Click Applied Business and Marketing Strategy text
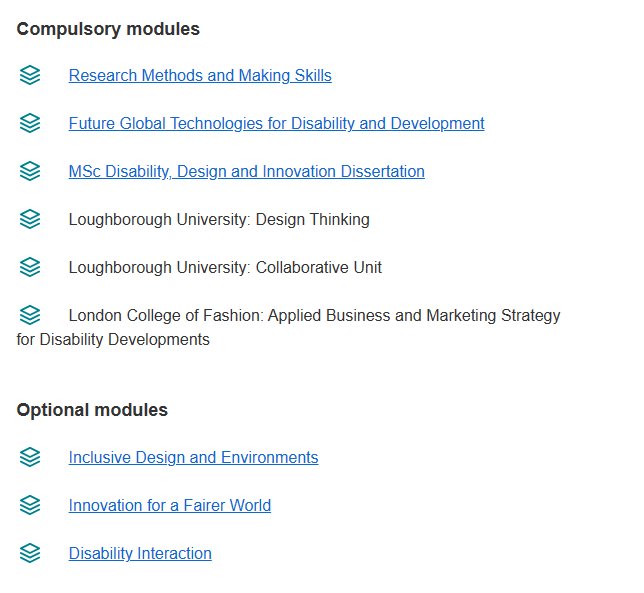The height and width of the screenshot is (593, 644). [400, 316]
